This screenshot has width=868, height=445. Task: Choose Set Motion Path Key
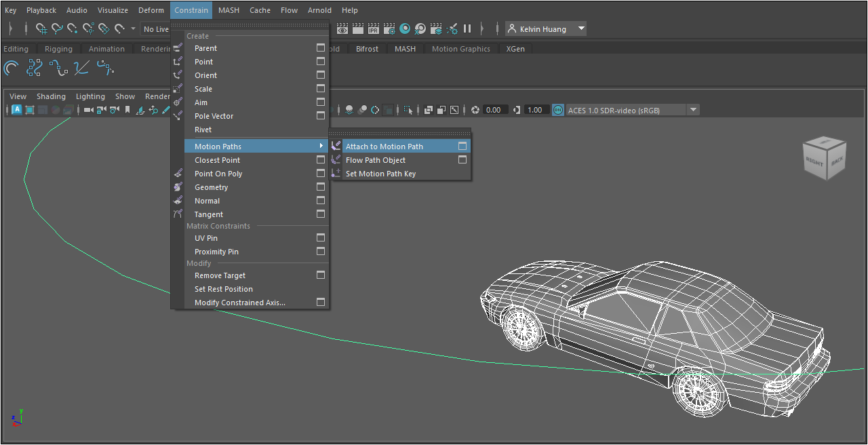(380, 174)
